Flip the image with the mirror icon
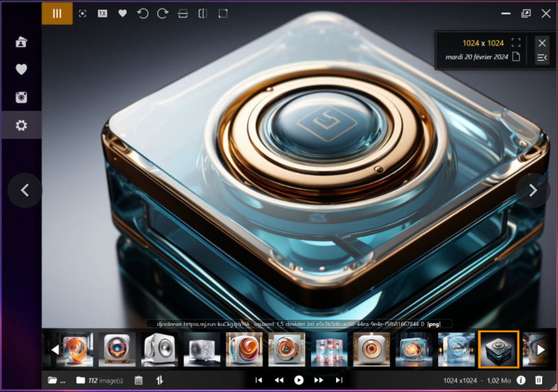This screenshot has height=392, width=558. pyautogui.click(x=203, y=14)
